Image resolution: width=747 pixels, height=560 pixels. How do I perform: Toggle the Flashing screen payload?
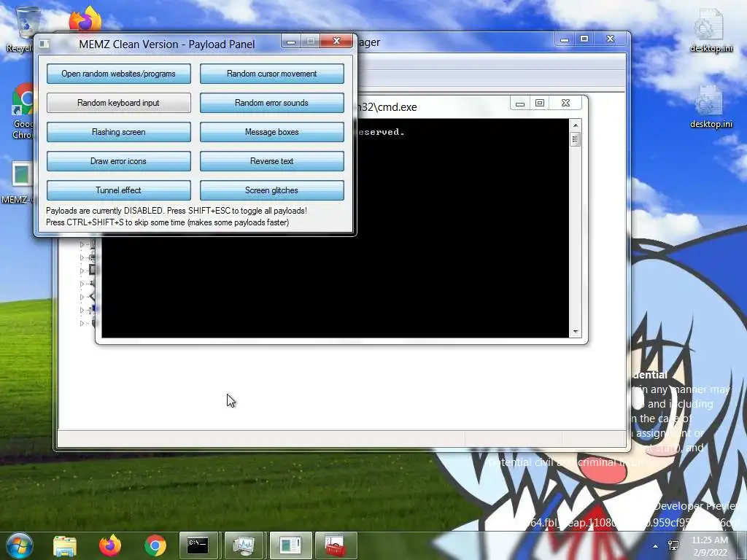119,132
